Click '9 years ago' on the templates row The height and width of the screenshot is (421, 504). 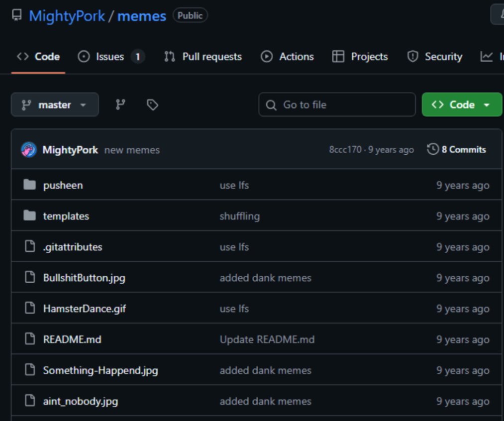[463, 216]
